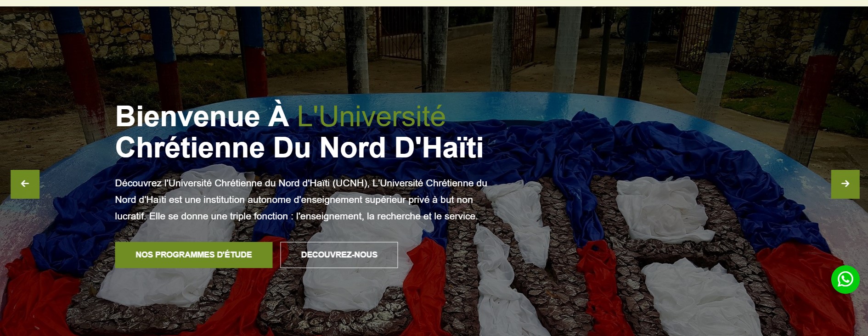
Task: Click the Découvrez l'Université description paragraph
Action: [x=301, y=200]
